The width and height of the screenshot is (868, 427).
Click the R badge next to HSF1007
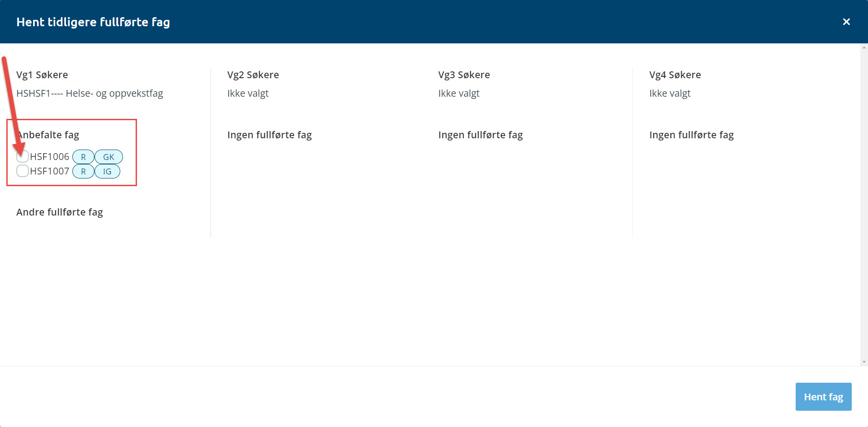click(83, 171)
